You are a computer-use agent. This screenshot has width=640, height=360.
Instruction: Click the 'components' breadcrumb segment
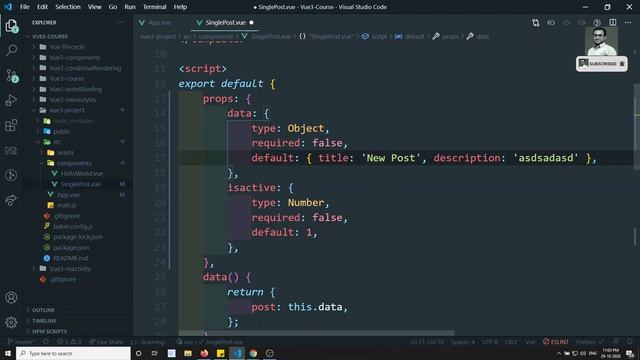[216, 36]
